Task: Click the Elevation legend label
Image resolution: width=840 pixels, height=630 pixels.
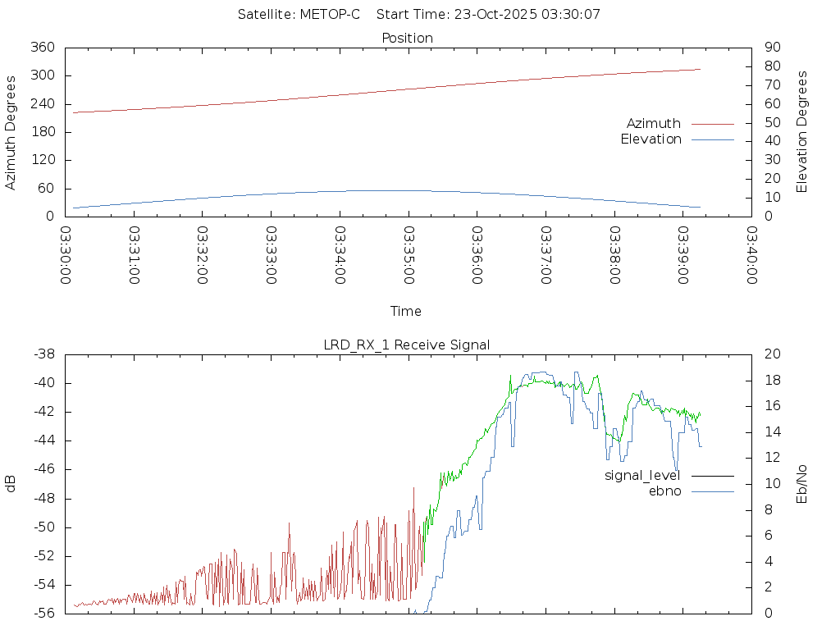Action: point(651,139)
